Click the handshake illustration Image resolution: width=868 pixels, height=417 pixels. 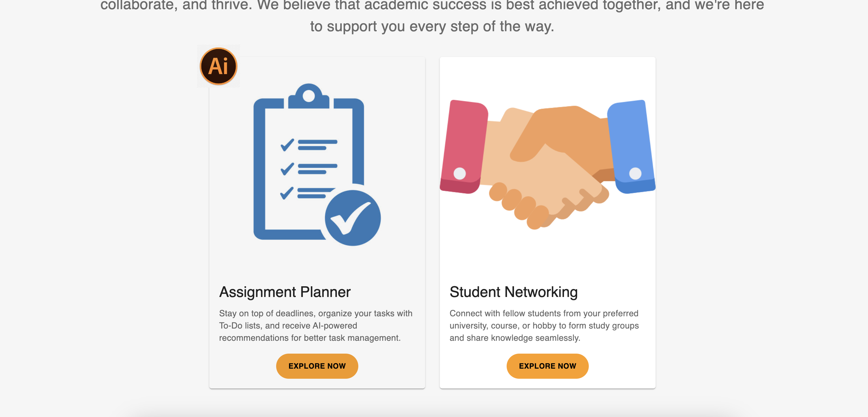547,164
